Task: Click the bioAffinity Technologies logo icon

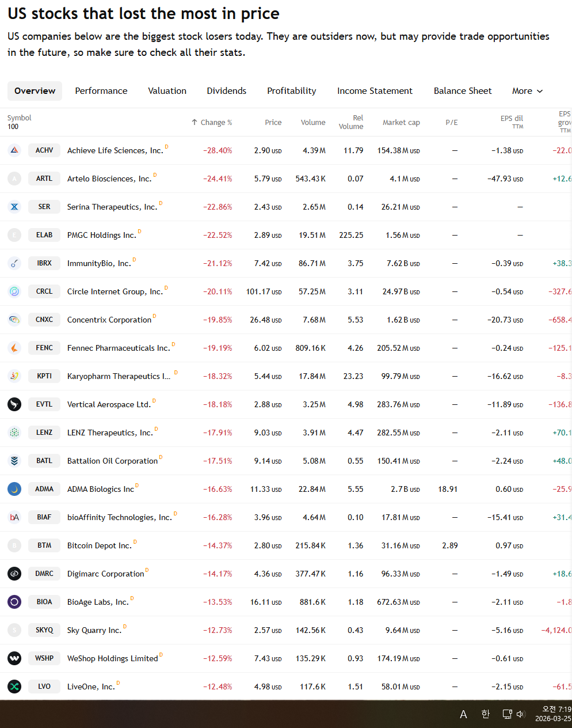Action: (x=14, y=517)
